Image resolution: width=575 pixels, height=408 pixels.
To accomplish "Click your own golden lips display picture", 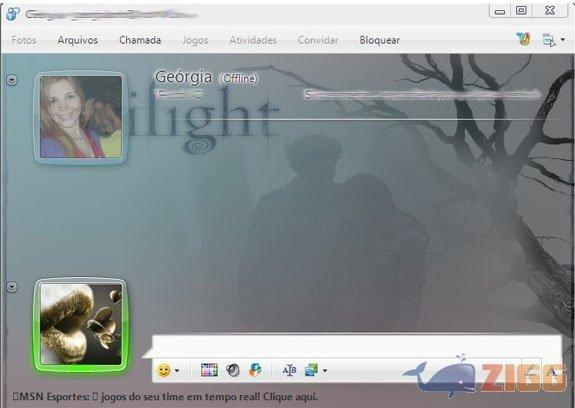I will click(81, 324).
